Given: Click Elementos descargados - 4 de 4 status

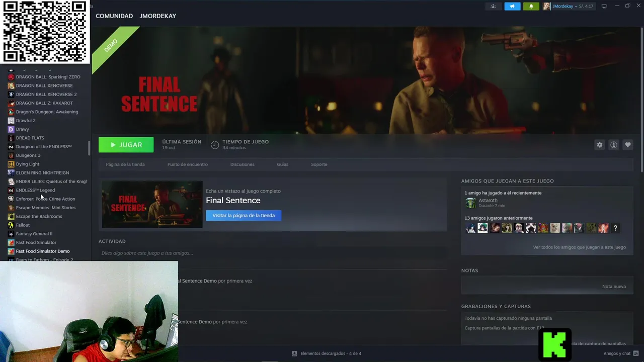Looking at the screenshot, I should coord(331,353).
